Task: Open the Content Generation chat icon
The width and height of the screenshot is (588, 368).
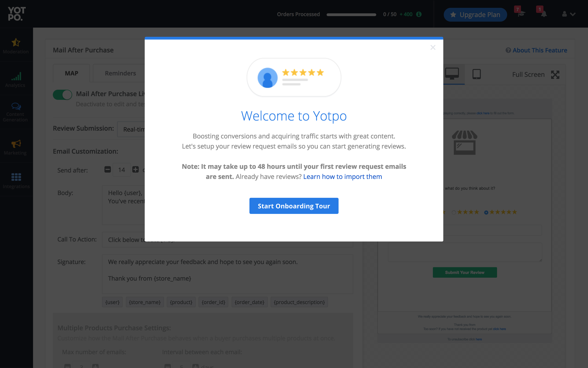Action: (x=16, y=106)
